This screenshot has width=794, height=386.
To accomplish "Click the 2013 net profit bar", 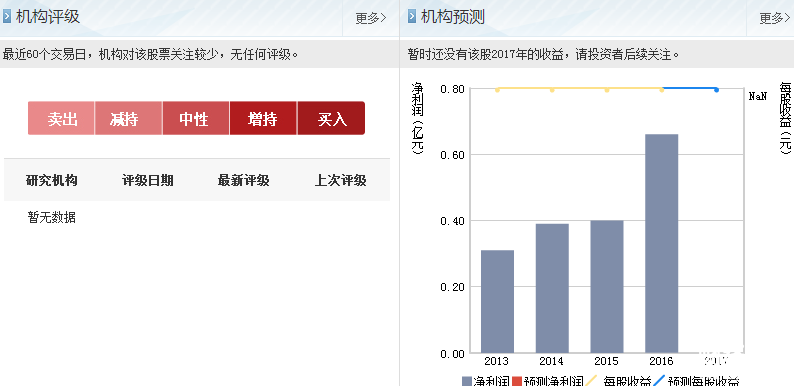I will 497,301.
